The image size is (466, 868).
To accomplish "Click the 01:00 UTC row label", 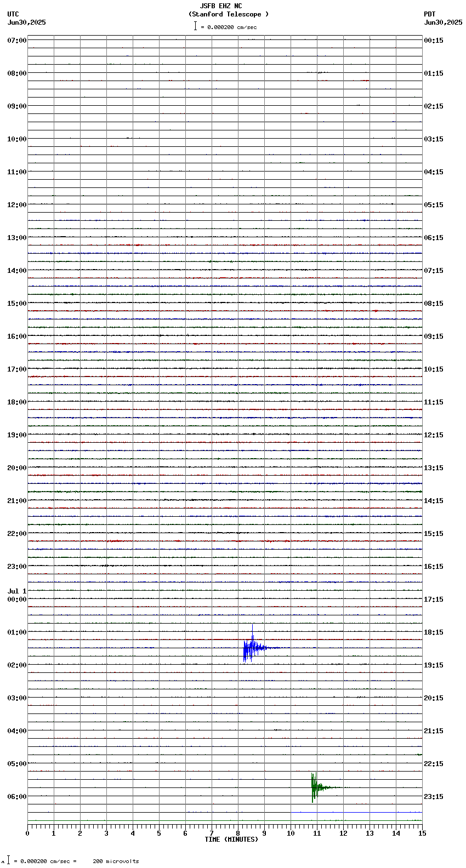I will click(x=17, y=632).
